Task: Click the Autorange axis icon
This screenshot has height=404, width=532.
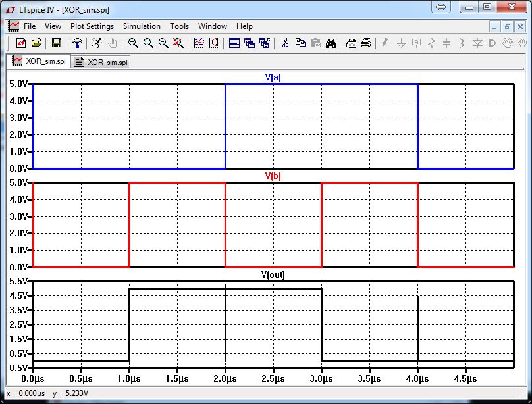Action: (x=214, y=43)
